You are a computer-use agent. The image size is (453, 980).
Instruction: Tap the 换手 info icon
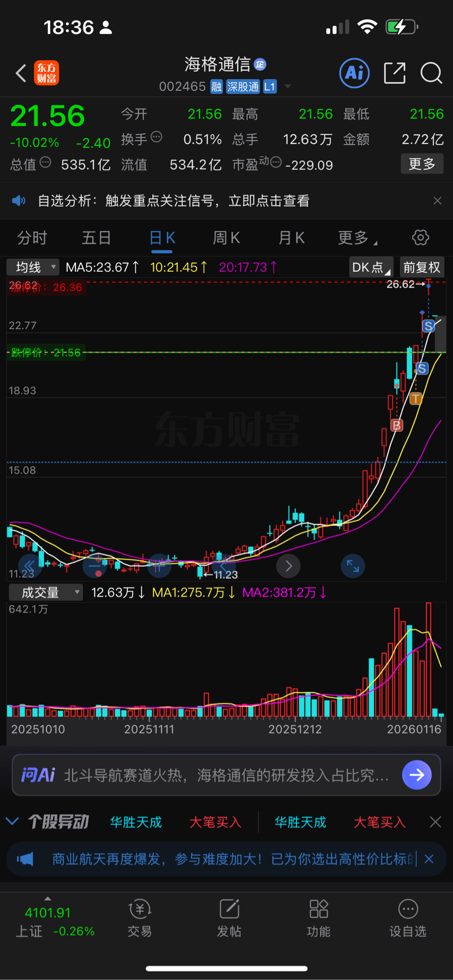(156, 137)
